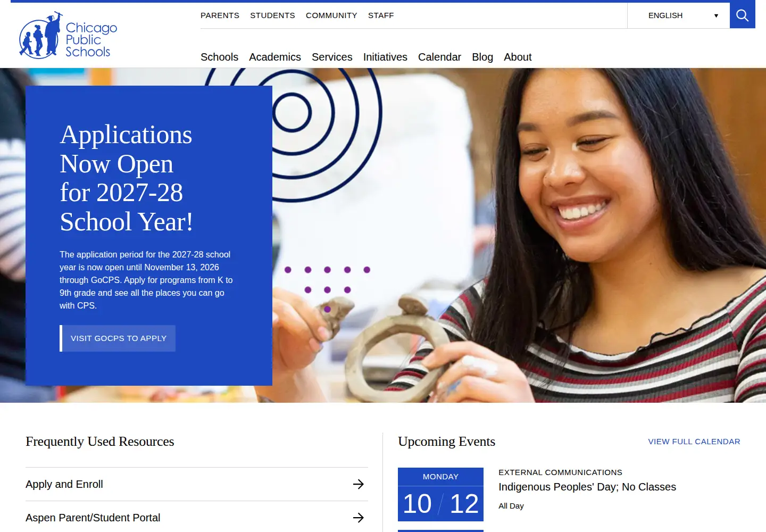The width and height of the screenshot is (766, 532).
Task: Go to Calendar from main navigation
Action: click(x=439, y=57)
